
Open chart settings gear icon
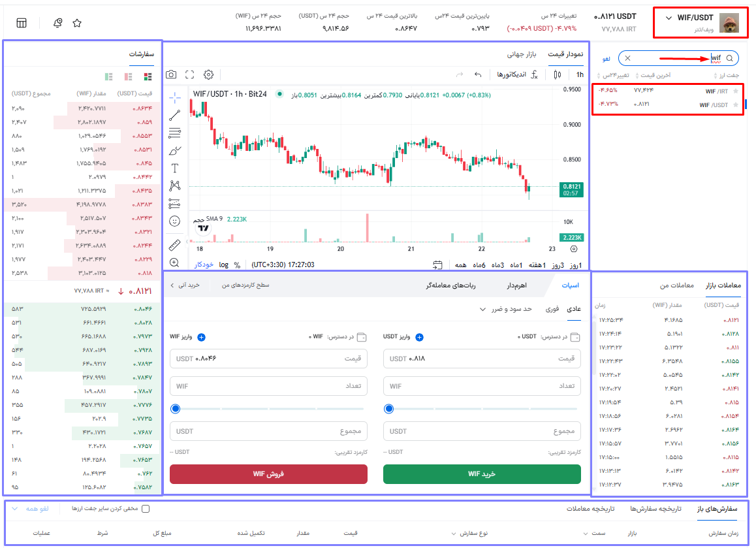[x=209, y=75]
